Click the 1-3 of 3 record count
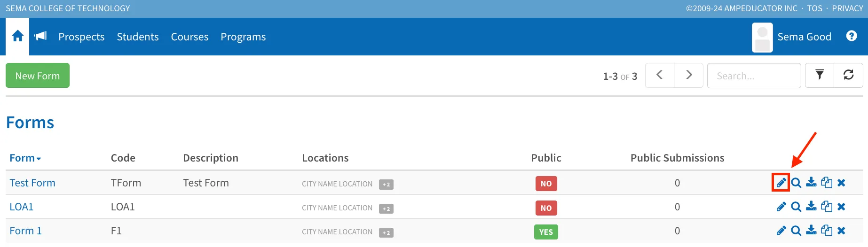The width and height of the screenshot is (868, 247). (x=620, y=76)
